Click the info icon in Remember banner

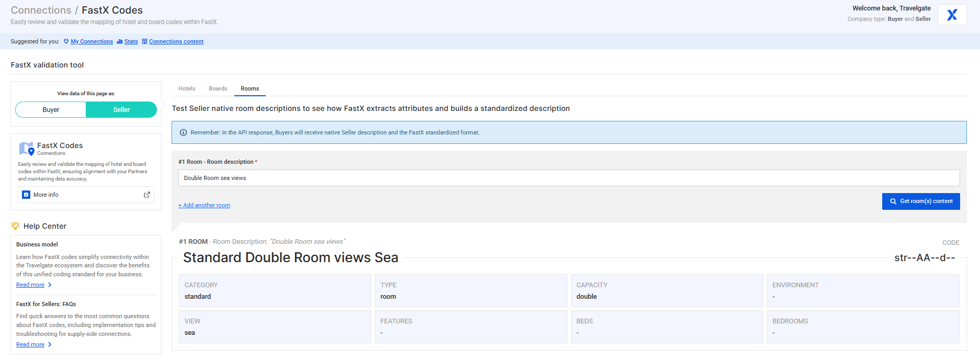tap(183, 132)
